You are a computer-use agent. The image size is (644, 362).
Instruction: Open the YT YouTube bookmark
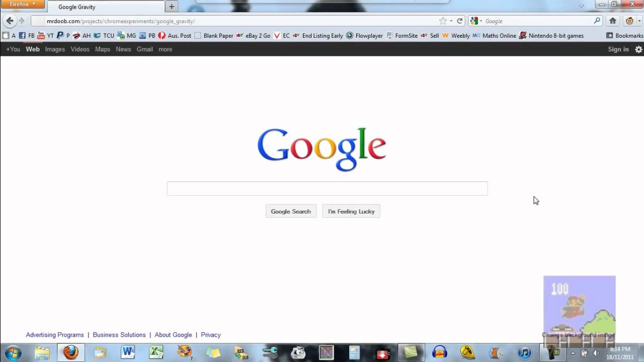(46, 36)
